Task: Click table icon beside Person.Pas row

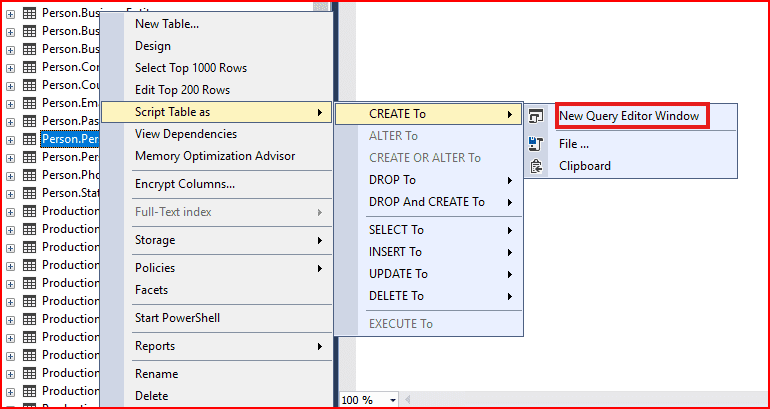Action: [x=29, y=121]
